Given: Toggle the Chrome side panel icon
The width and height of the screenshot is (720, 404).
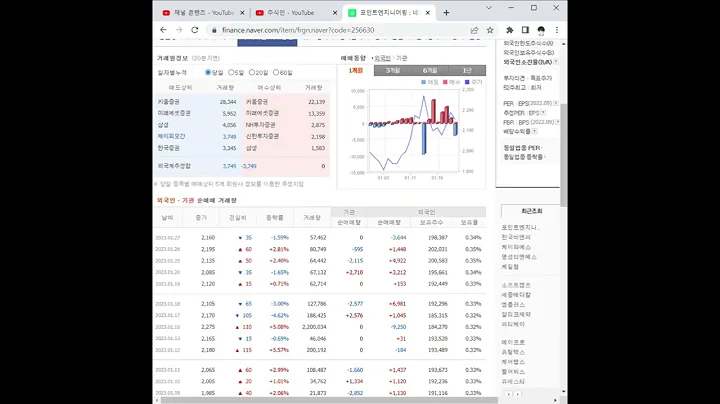Looking at the screenshot, I should tap(525, 30).
